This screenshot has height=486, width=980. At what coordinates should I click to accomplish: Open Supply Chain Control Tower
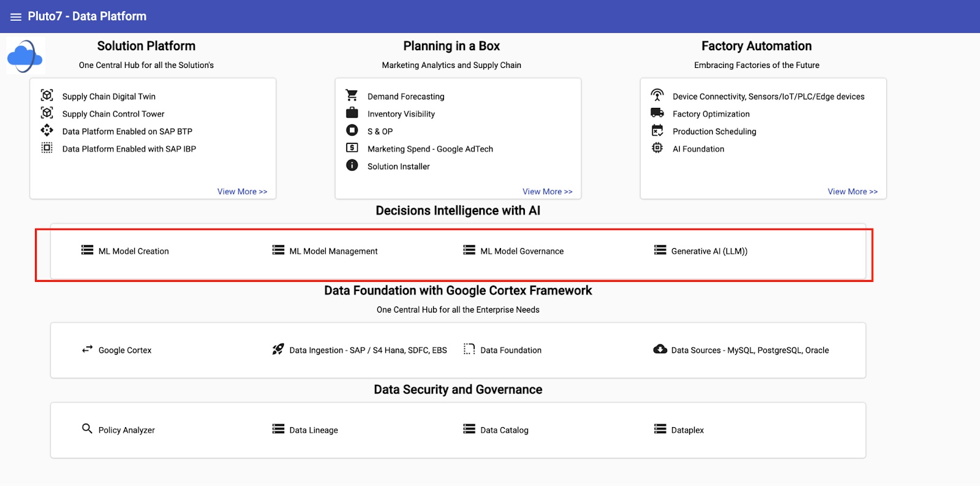pos(113,114)
